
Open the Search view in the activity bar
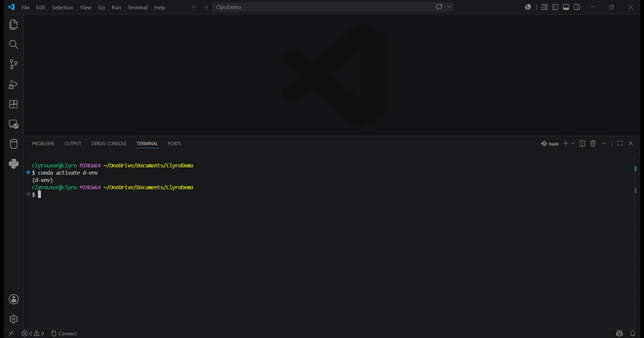click(14, 44)
